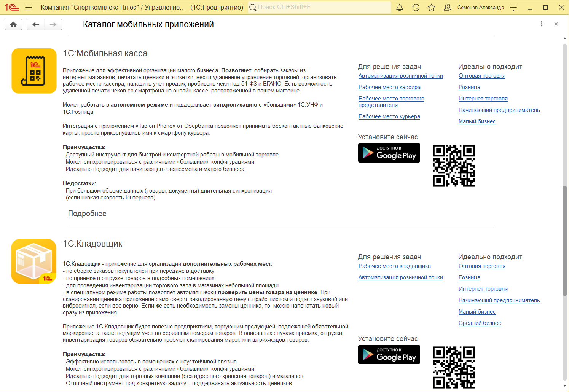
Task: Close the catalog tab with X
Action: [x=556, y=24]
